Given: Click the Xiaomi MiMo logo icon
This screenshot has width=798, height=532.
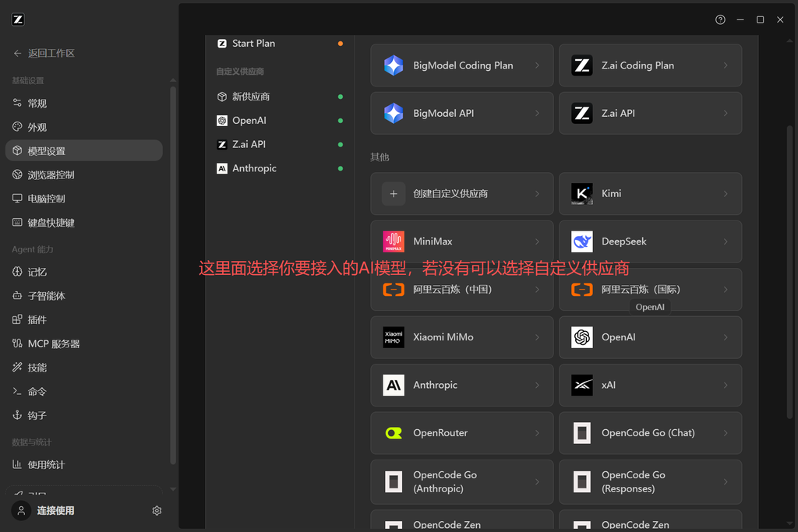Looking at the screenshot, I should pyautogui.click(x=394, y=337).
